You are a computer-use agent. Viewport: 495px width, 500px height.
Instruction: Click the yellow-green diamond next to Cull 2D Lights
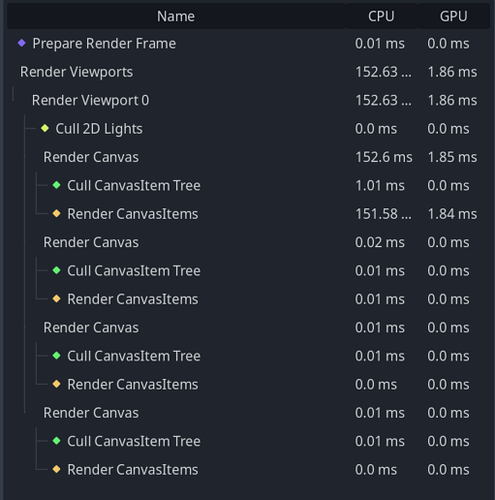pyautogui.click(x=45, y=128)
